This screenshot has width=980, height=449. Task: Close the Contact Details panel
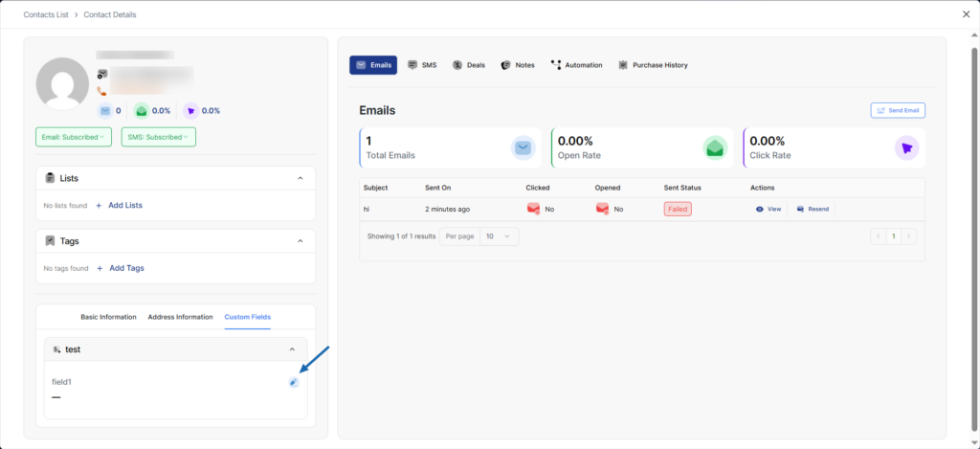point(965,14)
